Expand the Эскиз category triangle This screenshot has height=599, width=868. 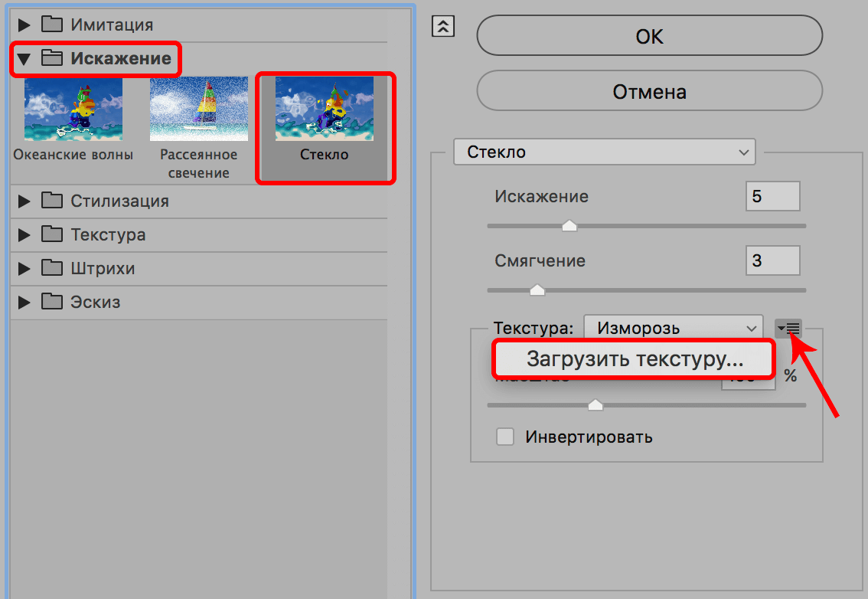24,302
